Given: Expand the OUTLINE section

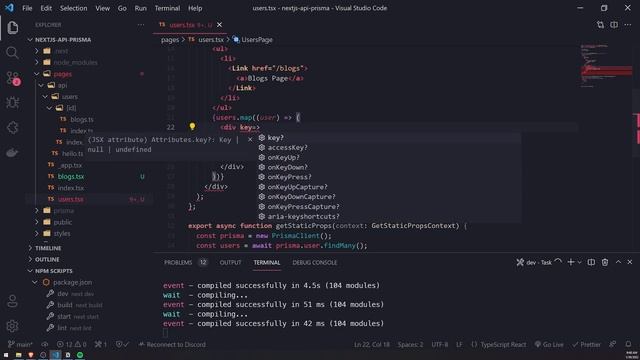Looking at the screenshot, I should click(47, 260).
